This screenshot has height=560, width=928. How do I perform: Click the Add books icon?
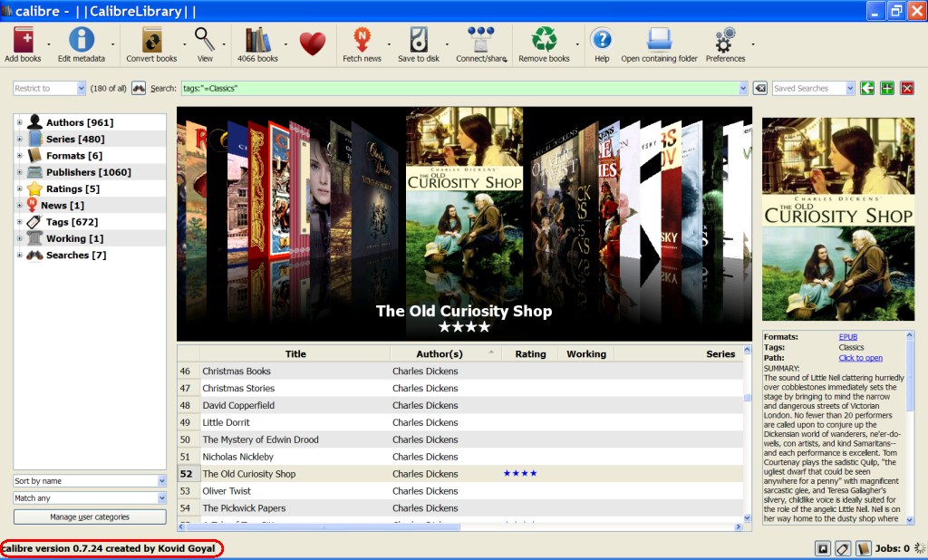click(x=24, y=40)
